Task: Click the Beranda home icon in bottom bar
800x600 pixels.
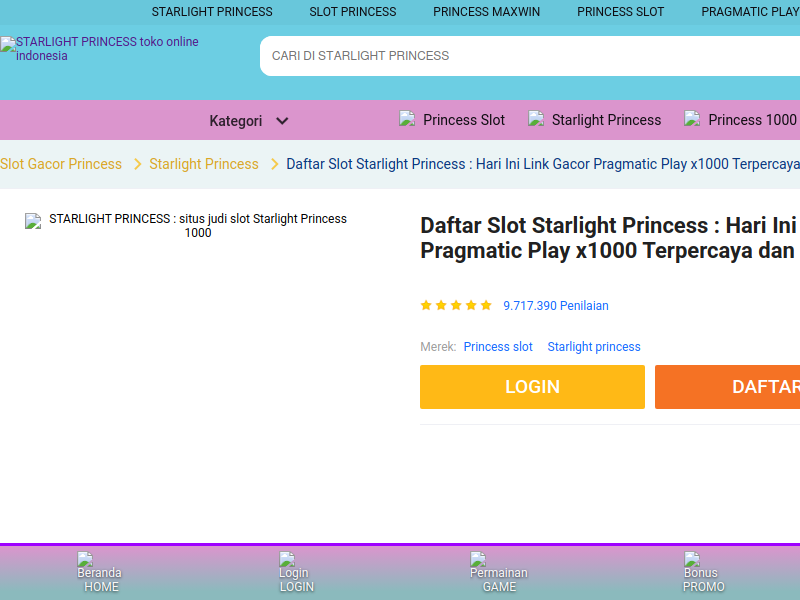Action: click(85, 559)
